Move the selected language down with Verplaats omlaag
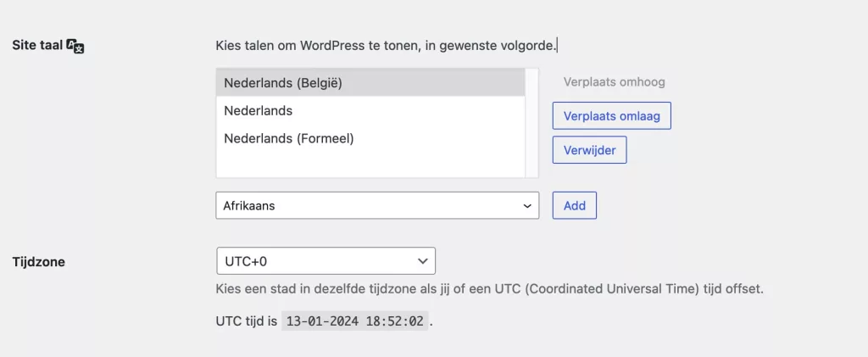This screenshot has width=868, height=357. point(611,115)
